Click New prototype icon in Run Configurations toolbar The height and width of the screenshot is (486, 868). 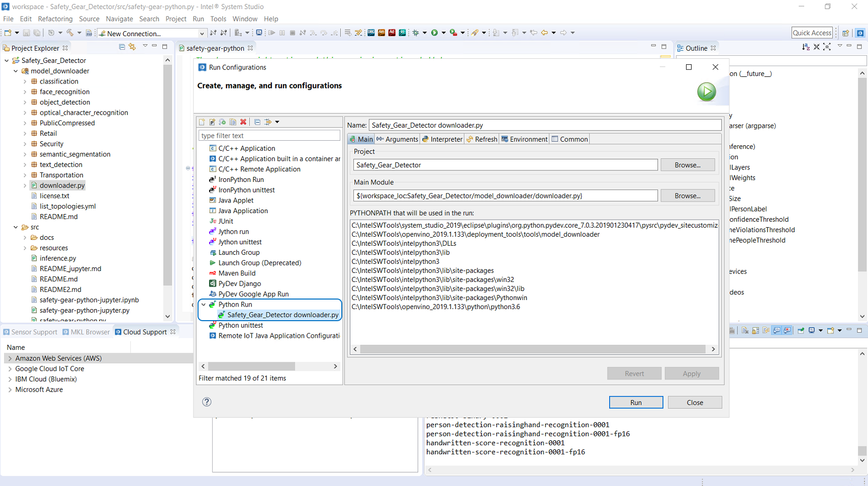[x=212, y=122]
